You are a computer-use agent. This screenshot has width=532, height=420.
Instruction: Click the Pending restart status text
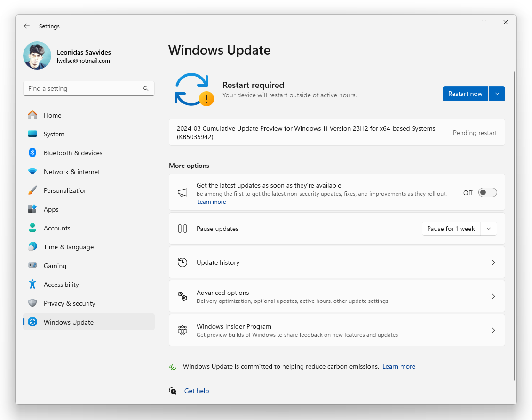pyautogui.click(x=475, y=133)
